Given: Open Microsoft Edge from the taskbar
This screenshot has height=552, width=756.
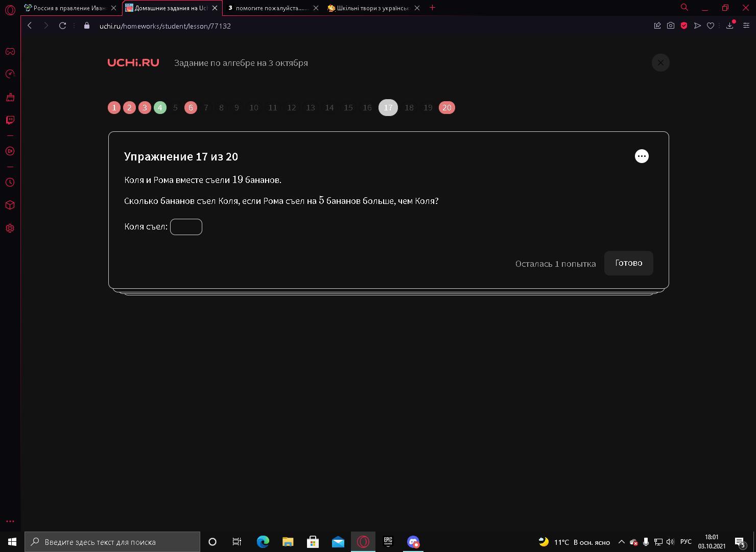Looking at the screenshot, I should pos(263,542).
